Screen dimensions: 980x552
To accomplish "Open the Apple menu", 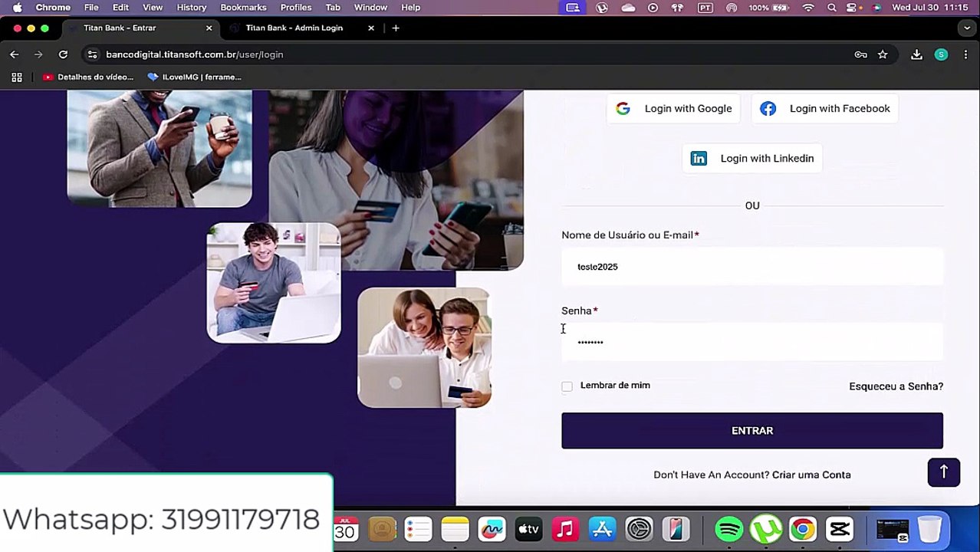I will pos(17,8).
